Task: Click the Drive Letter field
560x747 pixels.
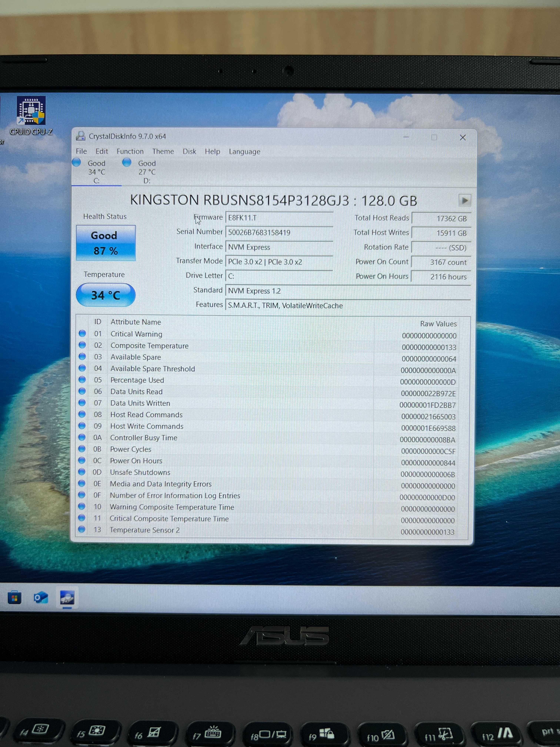Action: click(x=279, y=276)
